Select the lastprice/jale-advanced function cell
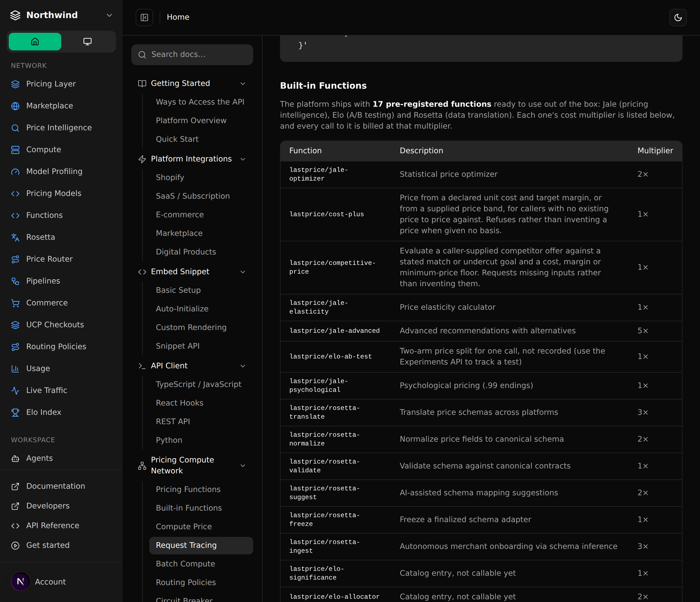This screenshot has width=700, height=602. (334, 331)
